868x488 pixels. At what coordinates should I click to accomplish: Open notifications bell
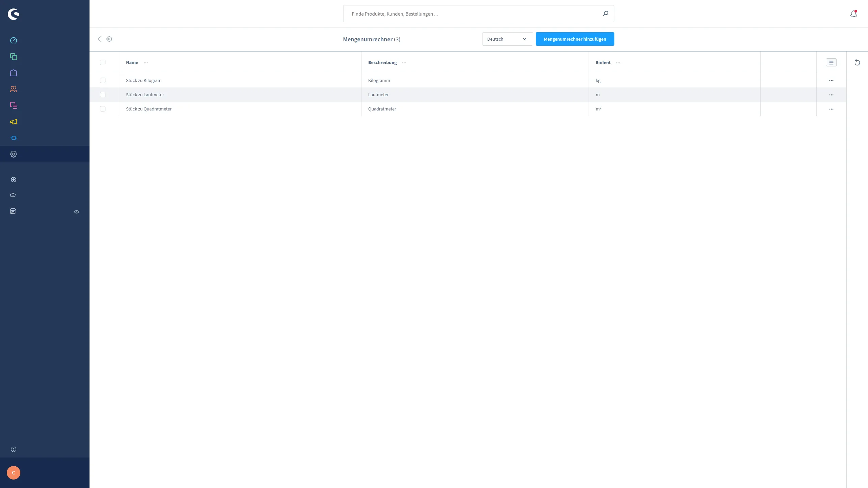pos(854,14)
